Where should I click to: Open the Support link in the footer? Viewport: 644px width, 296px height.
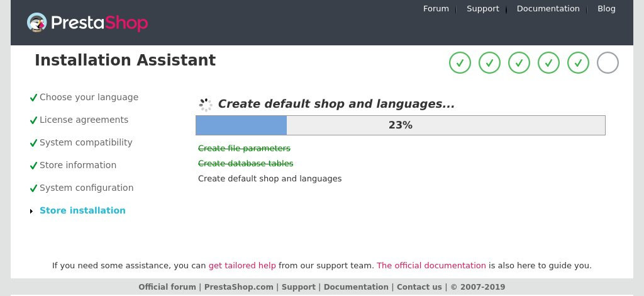pyautogui.click(x=299, y=287)
